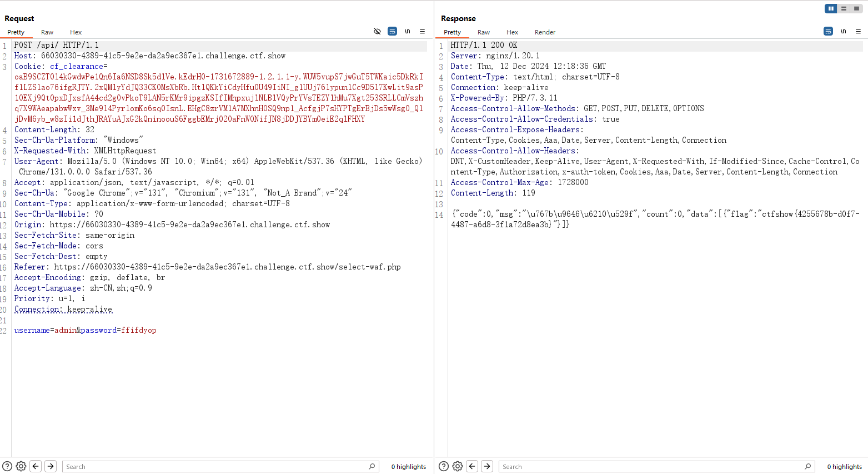
Task: Click the 'Accept-Encoding: gzip, deflate, br' line
Action: click(x=89, y=277)
